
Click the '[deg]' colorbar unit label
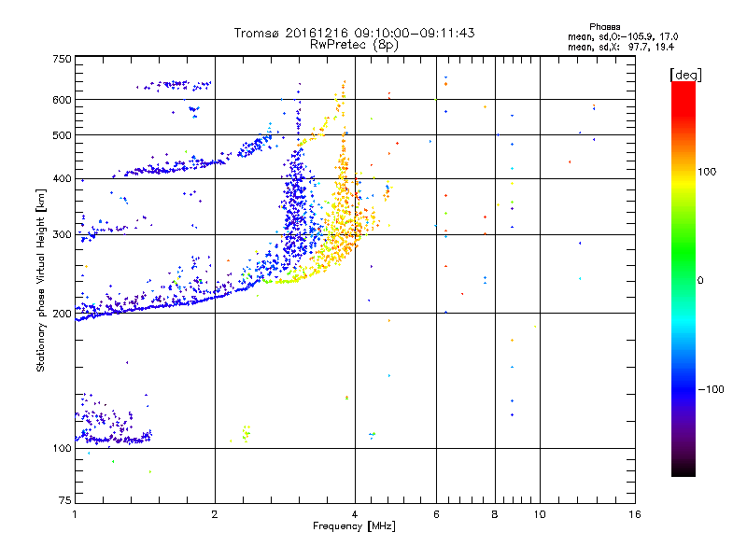685,75
